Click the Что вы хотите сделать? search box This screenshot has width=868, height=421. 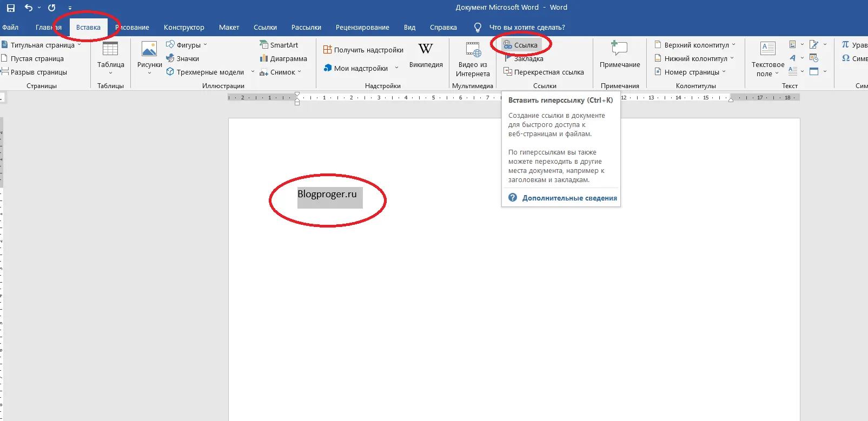pyautogui.click(x=527, y=28)
